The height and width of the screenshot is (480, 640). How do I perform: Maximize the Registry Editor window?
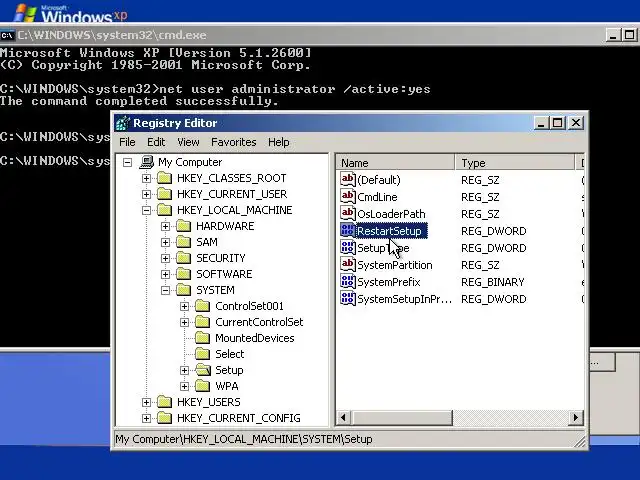(x=558, y=123)
